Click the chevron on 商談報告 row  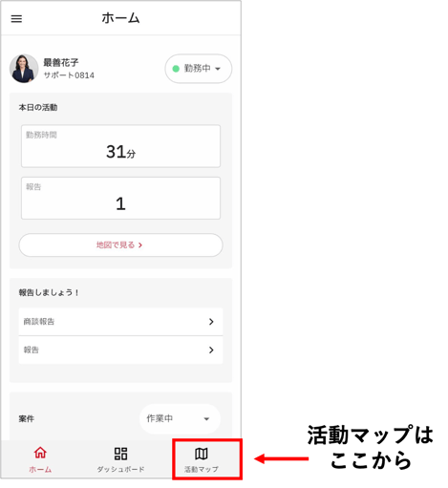coord(211,322)
